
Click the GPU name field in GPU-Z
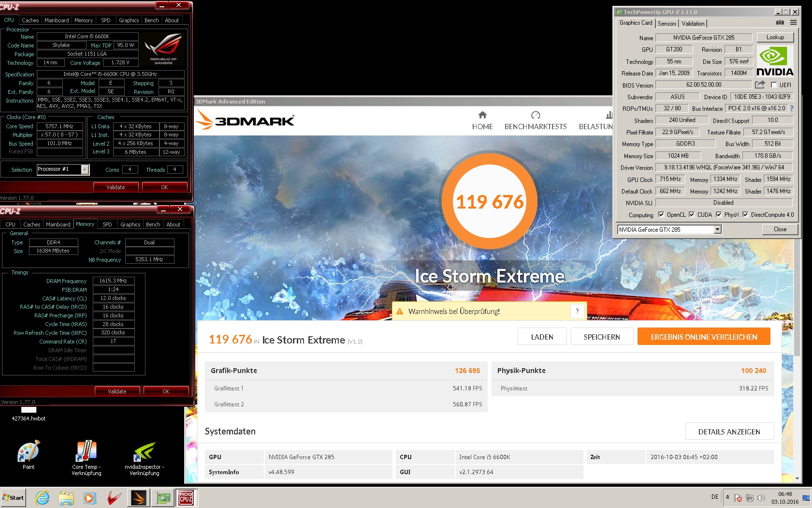pyautogui.click(x=703, y=38)
